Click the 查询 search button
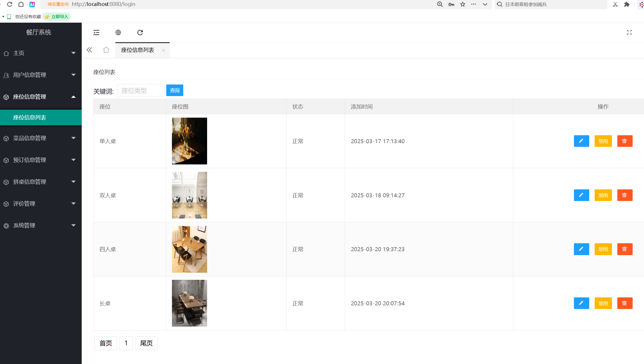This screenshot has height=364, width=644. 174,90
